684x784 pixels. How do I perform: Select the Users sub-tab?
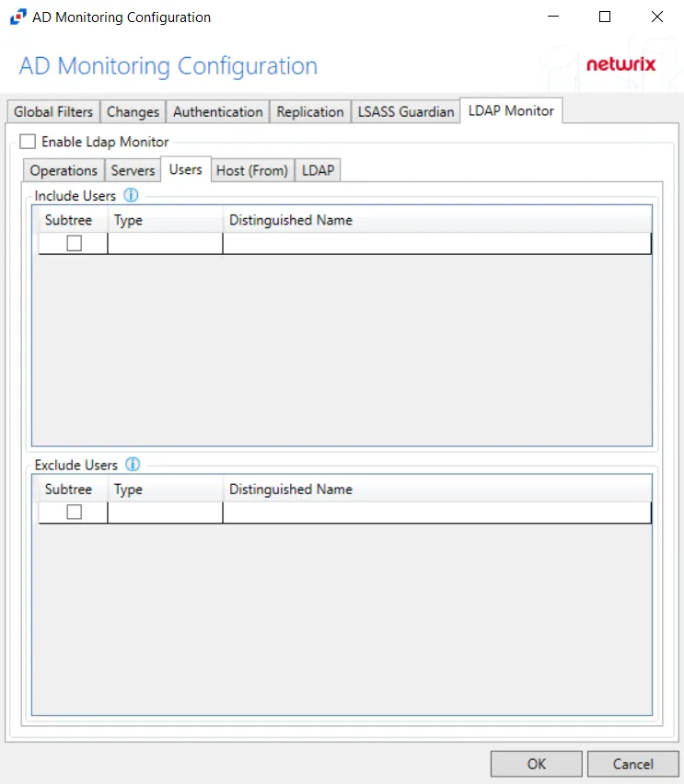186,169
